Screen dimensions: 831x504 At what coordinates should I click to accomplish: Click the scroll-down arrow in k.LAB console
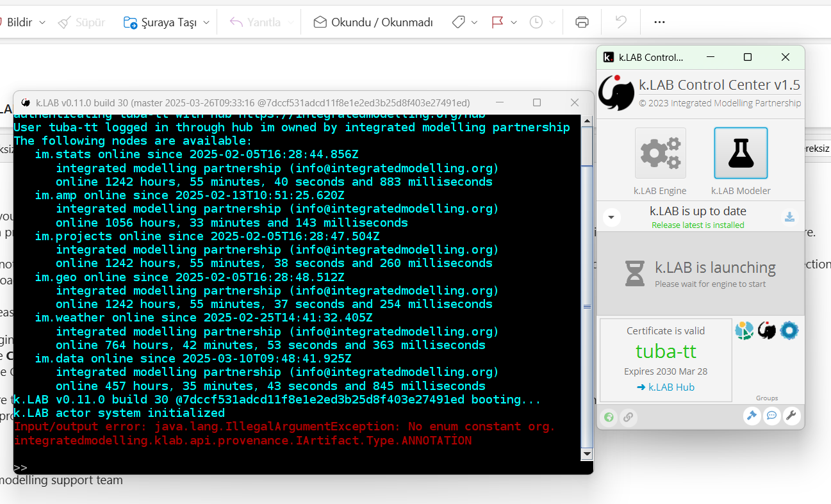pos(586,454)
